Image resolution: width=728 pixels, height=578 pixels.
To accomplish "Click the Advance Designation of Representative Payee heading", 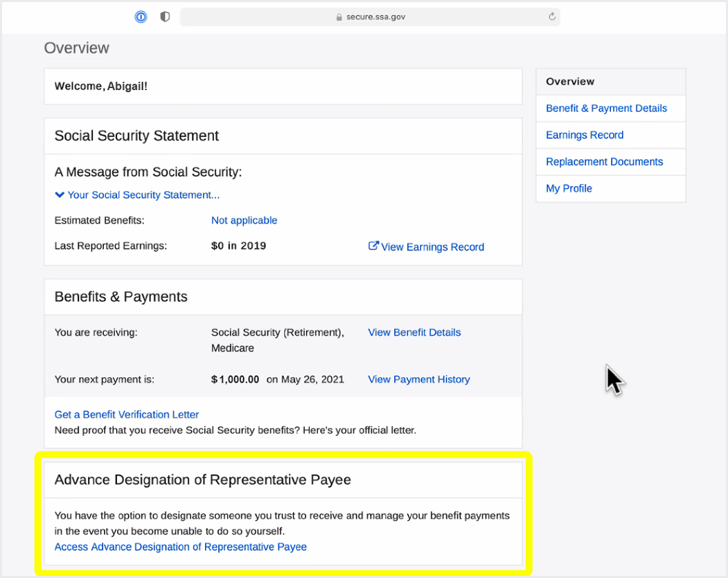I will 202,480.
